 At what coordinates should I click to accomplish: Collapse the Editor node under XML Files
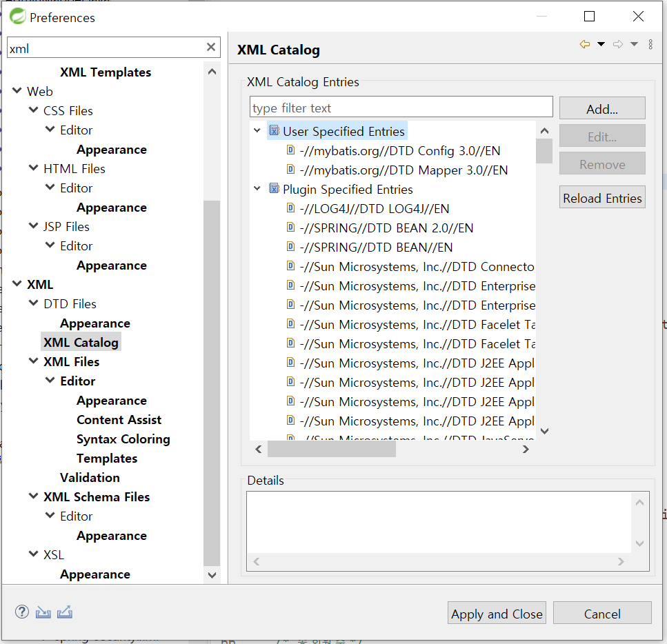coord(50,381)
